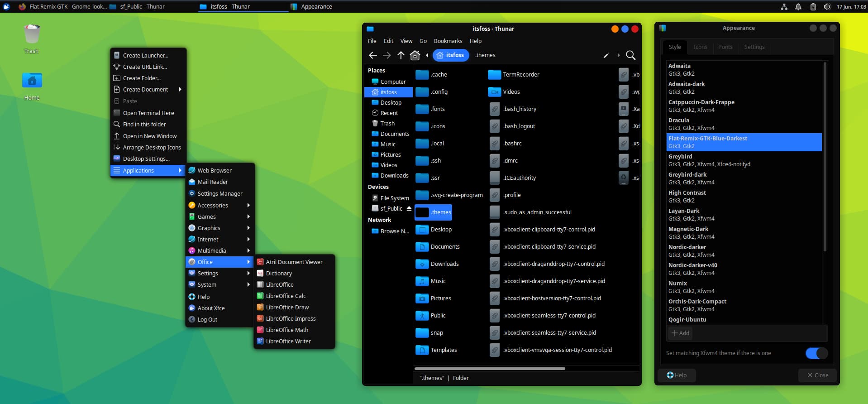
Task: Select Log Out from Applications menu
Action: pyautogui.click(x=220, y=320)
